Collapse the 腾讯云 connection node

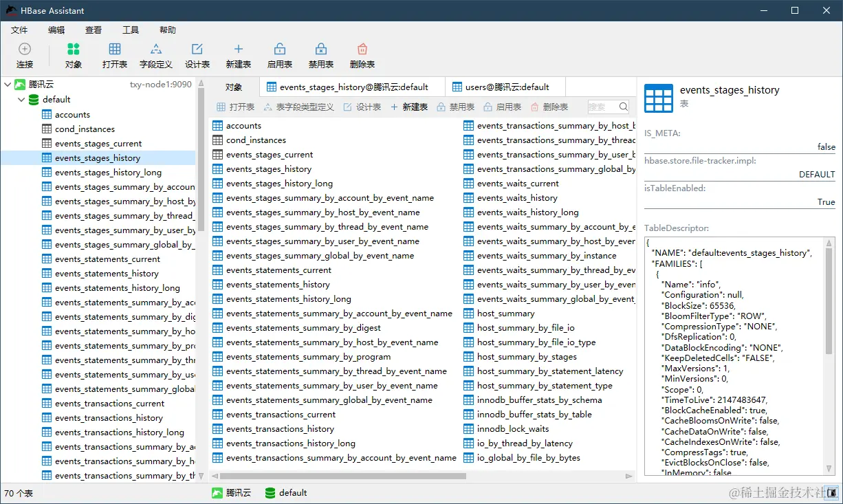(8, 85)
